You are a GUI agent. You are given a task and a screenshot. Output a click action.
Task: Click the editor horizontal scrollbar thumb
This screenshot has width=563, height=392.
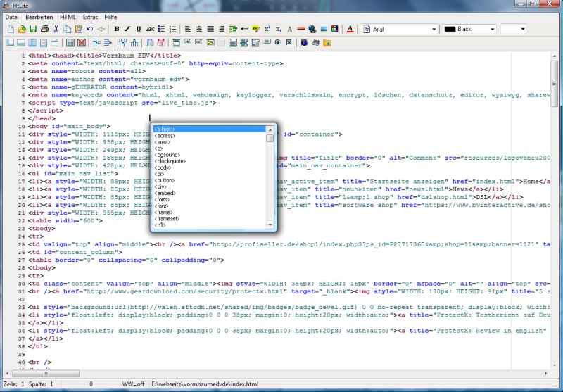[45, 374]
